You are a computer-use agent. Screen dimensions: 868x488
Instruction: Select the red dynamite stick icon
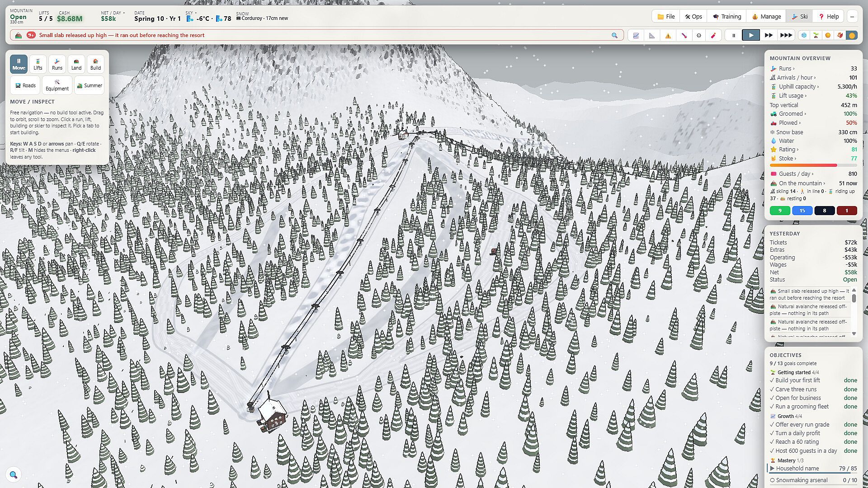point(714,35)
